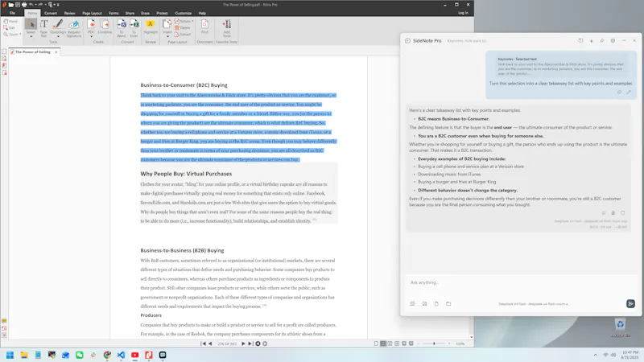This screenshot has height=362, width=644.
Task: Open the QuickSign tool
Action: click(58, 27)
